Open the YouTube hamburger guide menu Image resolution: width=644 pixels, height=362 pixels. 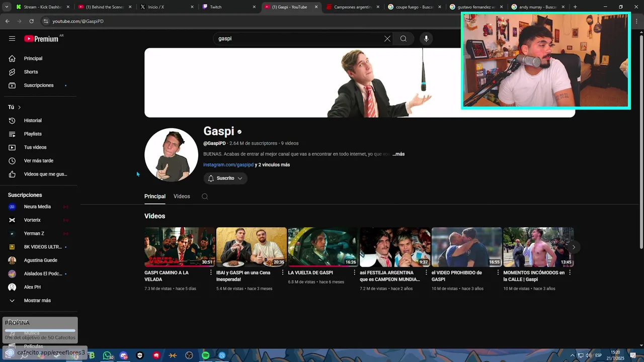[x=12, y=39]
